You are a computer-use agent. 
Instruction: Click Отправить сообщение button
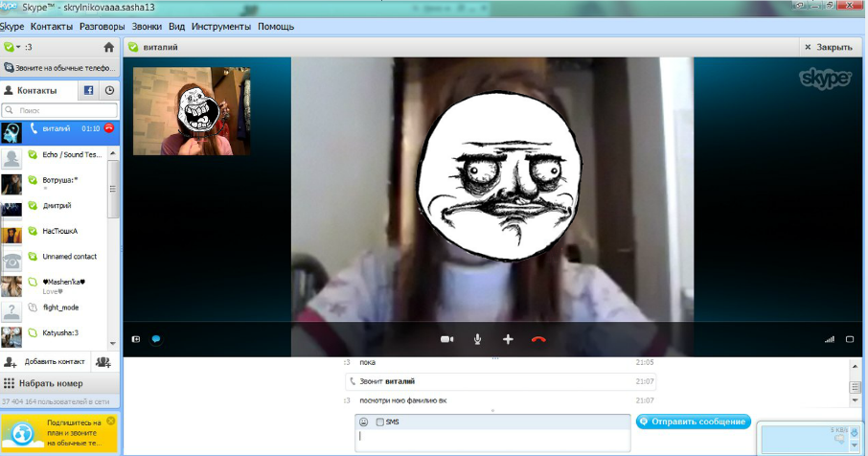coord(693,422)
